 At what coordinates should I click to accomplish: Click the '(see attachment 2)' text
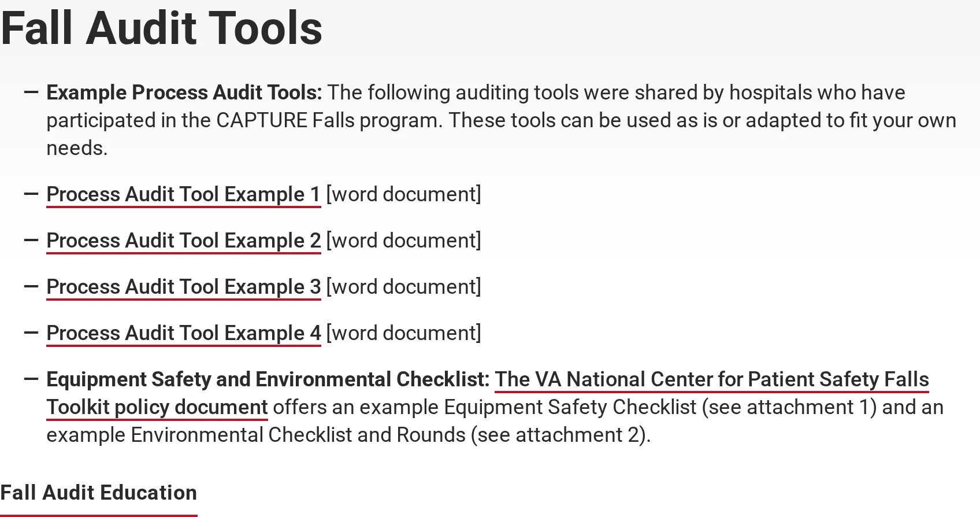coord(558,435)
